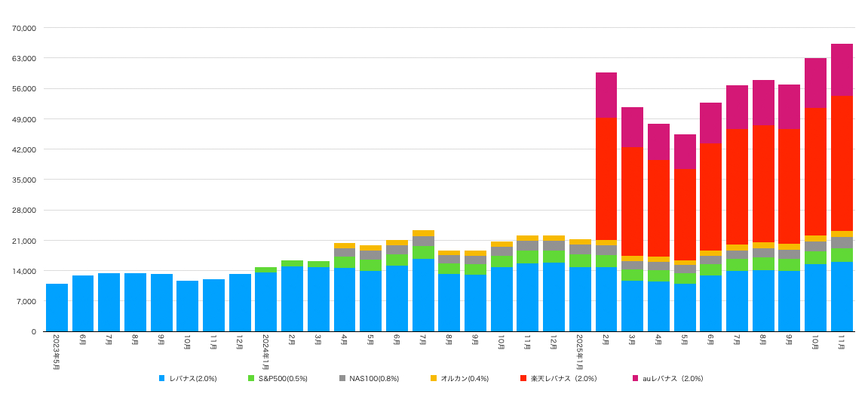Screen dimensions: 868x403
Task: Click the yellow オルカン(0.4%) legend swatch
Action: pos(434,378)
